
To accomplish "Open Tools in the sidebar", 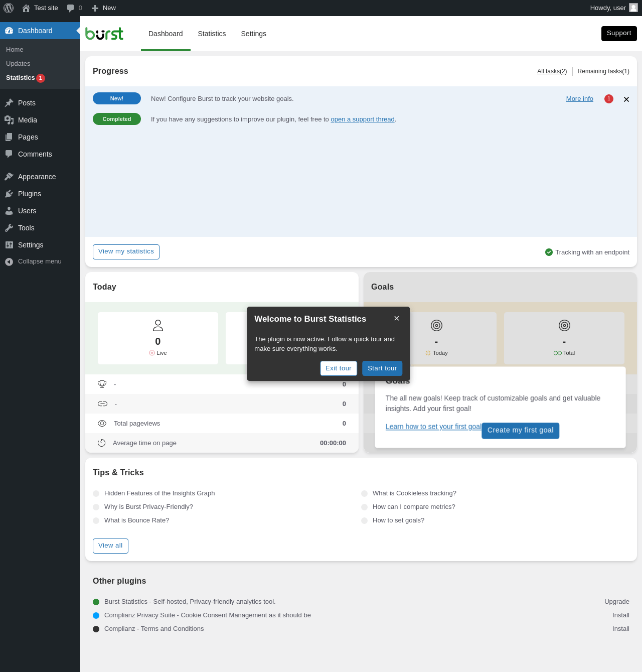I will (40, 228).
